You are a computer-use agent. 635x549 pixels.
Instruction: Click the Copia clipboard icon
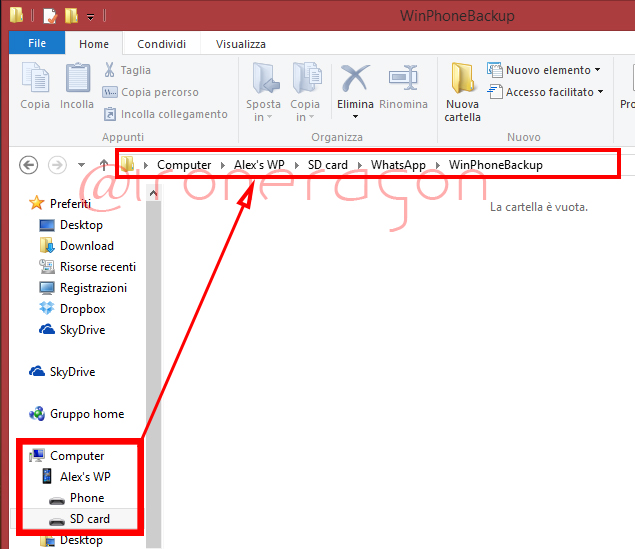pos(35,77)
